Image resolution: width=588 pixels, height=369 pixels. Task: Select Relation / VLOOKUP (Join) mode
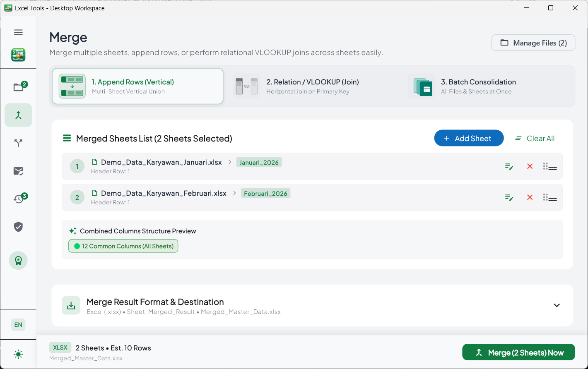point(312,86)
